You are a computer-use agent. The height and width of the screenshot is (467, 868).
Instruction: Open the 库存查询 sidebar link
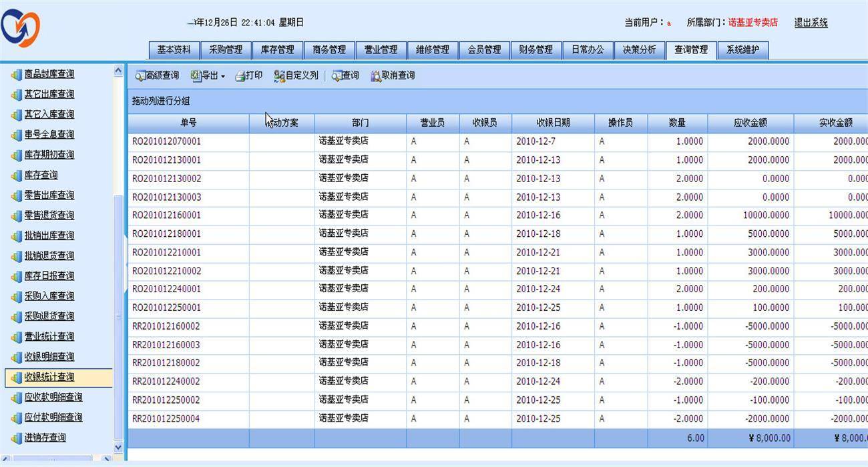[x=41, y=175]
